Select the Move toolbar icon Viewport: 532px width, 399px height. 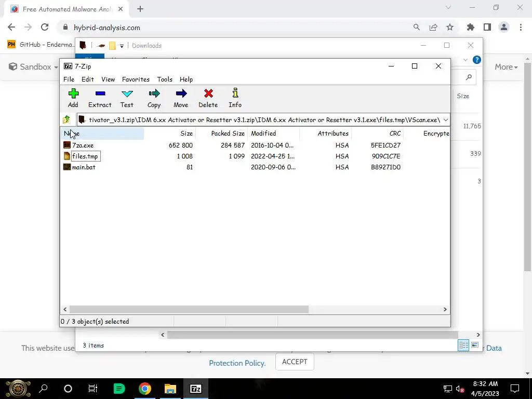tap(181, 98)
